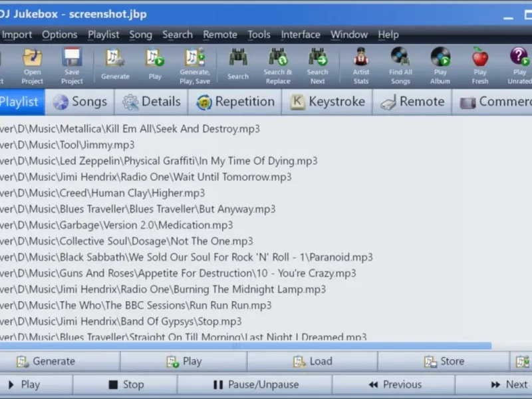This screenshot has width=532, height=399.
Task: Click the Save Project floppy icon
Action: coord(72,66)
